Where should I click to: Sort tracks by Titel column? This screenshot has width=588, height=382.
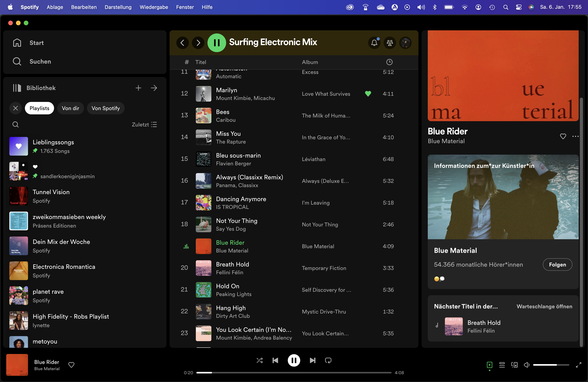click(x=201, y=62)
